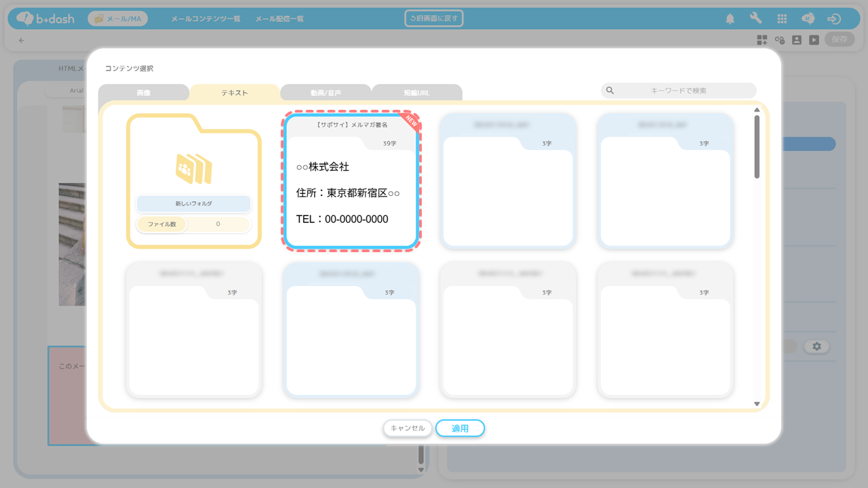
Task: Click the play preview icon
Action: pos(814,40)
